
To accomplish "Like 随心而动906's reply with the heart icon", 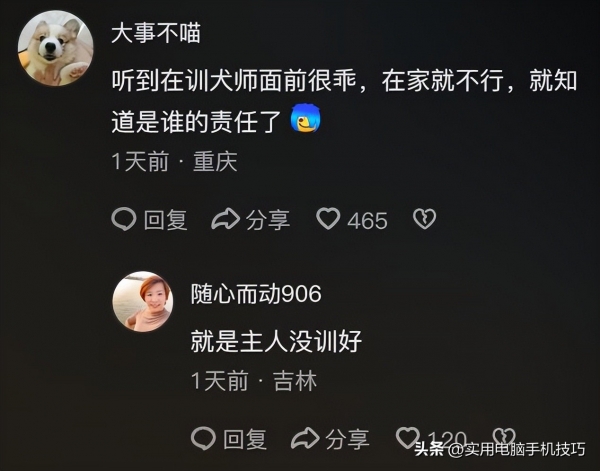I will click(408, 437).
